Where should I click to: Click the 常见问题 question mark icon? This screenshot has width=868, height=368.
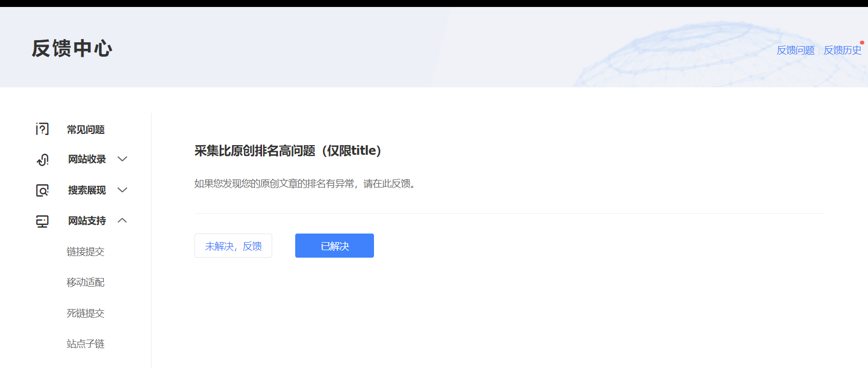click(x=42, y=129)
